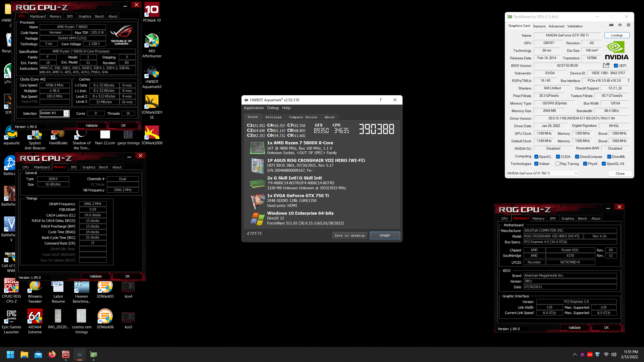Take GPU-Z screenshot with camera icon

click(611, 25)
